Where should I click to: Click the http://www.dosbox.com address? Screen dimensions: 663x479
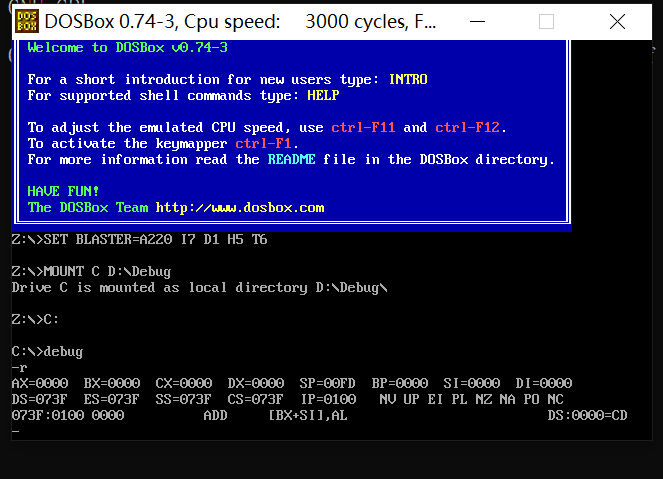point(240,208)
